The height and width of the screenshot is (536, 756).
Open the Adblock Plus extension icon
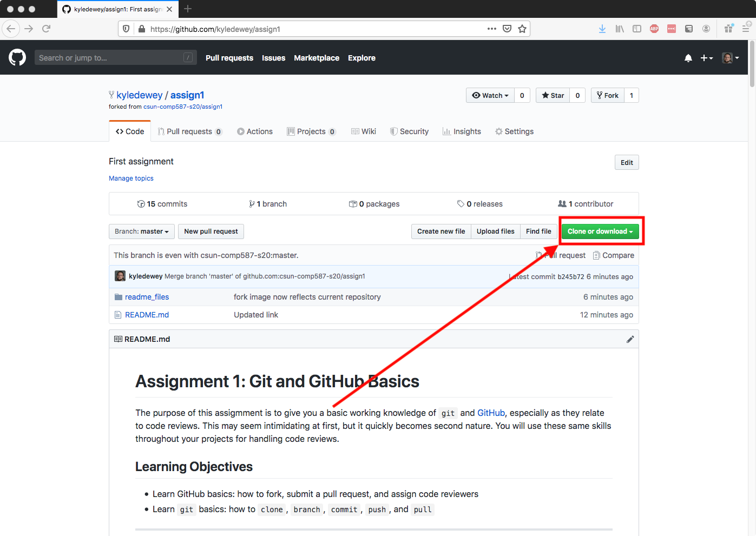coord(654,29)
